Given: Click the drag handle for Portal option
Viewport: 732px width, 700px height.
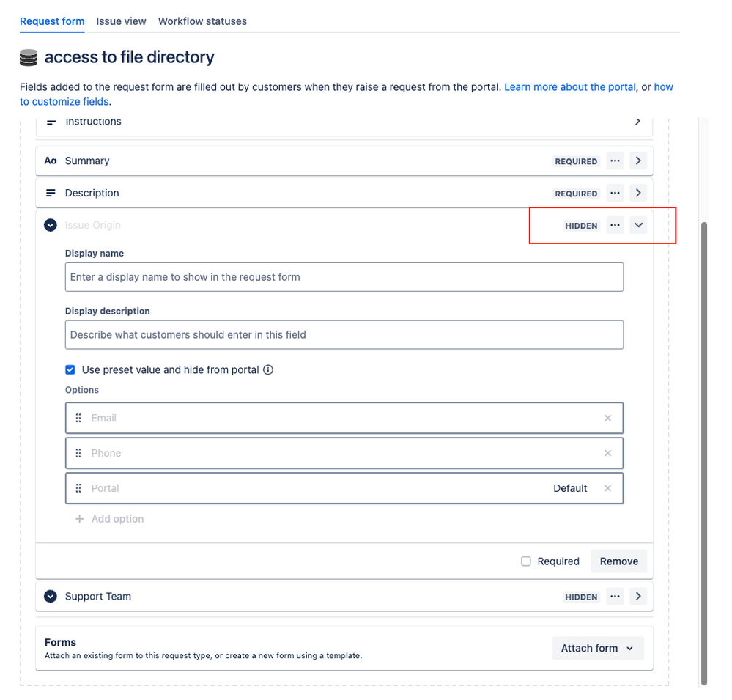Looking at the screenshot, I should click(x=78, y=488).
